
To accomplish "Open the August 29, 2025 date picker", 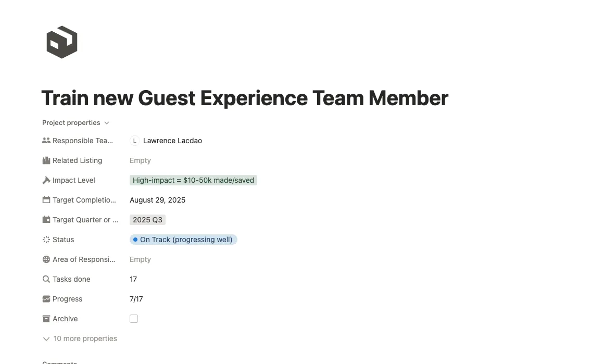I will pos(157,200).
